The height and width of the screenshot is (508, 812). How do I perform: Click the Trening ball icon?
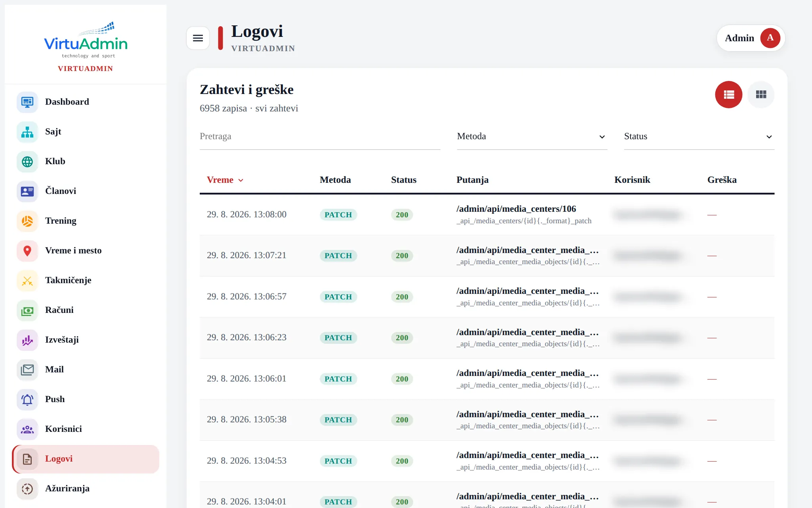pos(27,221)
